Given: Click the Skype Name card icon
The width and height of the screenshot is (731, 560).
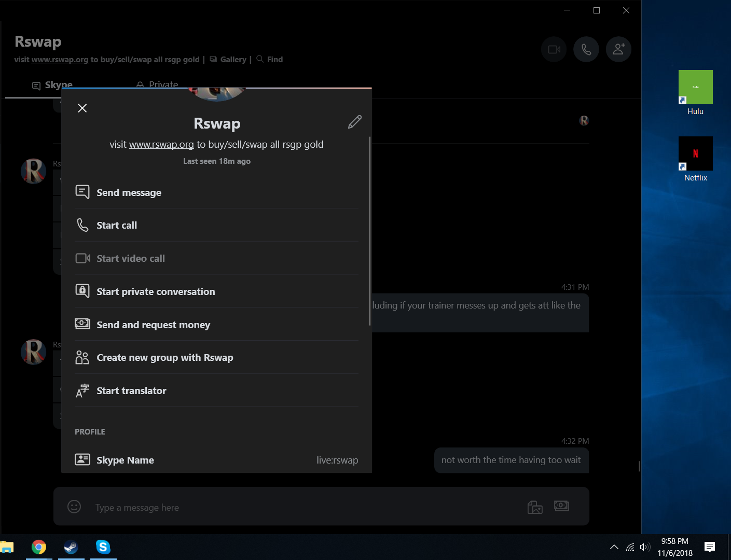Looking at the screenshot, I should 82,459.
